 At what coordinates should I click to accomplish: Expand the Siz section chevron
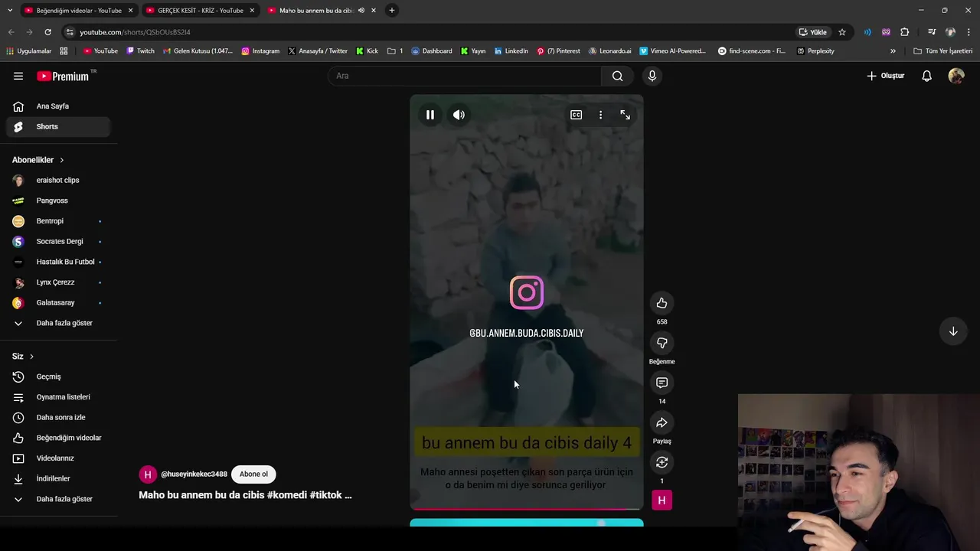(x=31, y=357)
